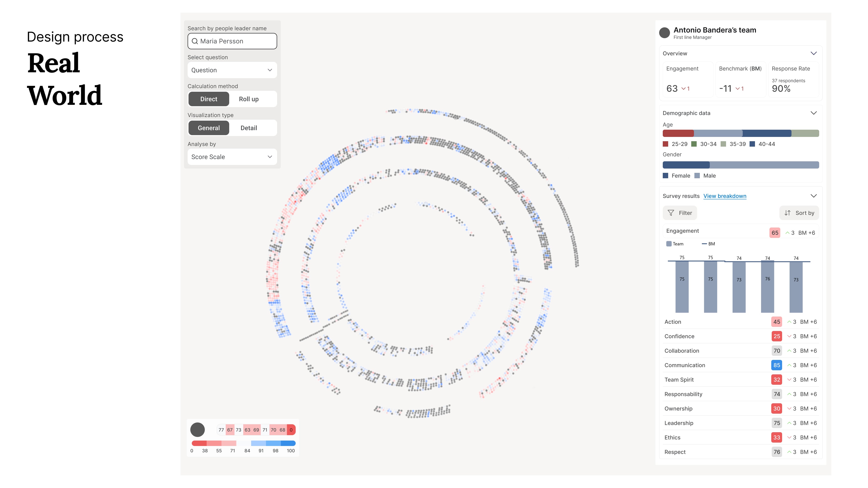Click the search magnifier icon
The width and height of the screenshot is (868, 488).
click(195, 41)
